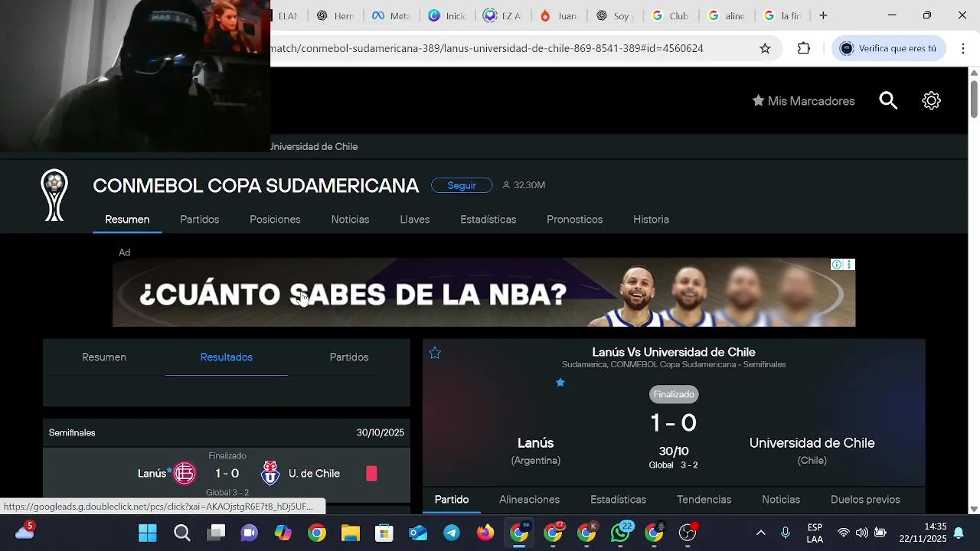Open the Llaves tab
This screenshot has width=980, height=551.
415,220
